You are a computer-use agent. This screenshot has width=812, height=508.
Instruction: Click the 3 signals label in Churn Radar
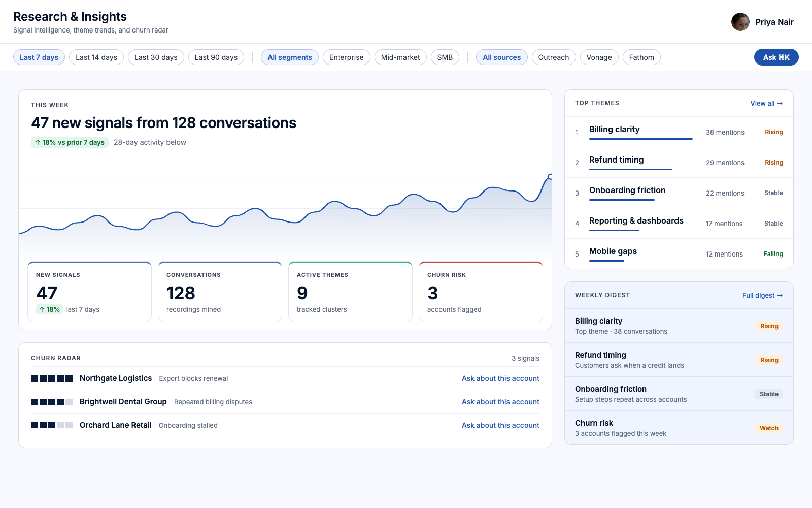(x=525, y=358)
